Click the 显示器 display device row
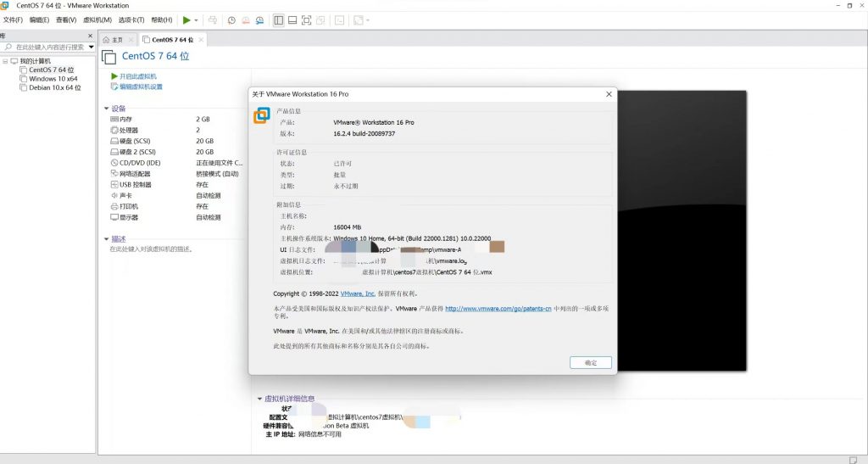This screenshot has width=868, height=464. pos(177,218)
